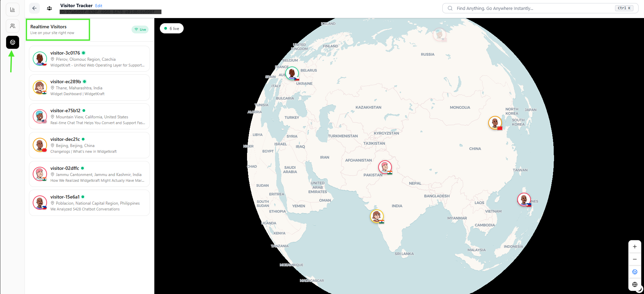644x294 pixels.
Task: Select visitor-15e6a1 card from Philippines
Action: [x=89, y=203]
